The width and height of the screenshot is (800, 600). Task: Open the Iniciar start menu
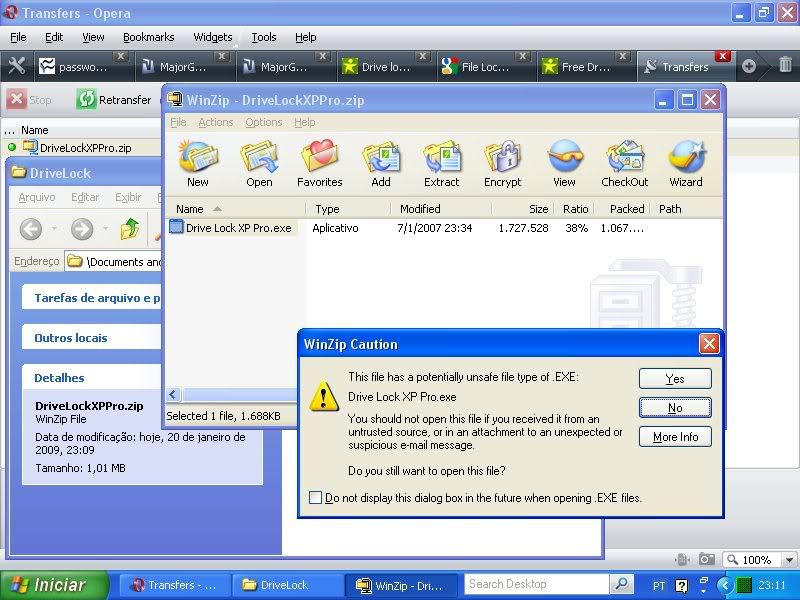coord(54,585)
